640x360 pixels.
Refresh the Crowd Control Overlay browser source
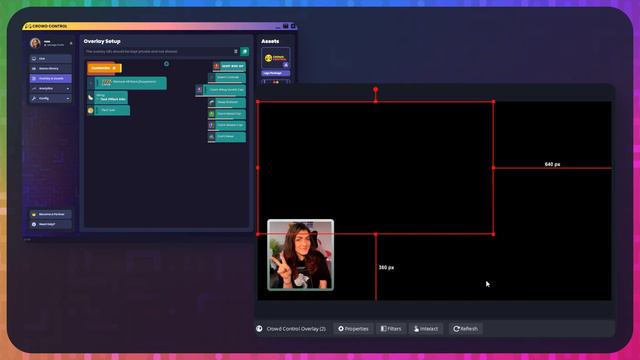pyautogui.click(x=466, y=329)
